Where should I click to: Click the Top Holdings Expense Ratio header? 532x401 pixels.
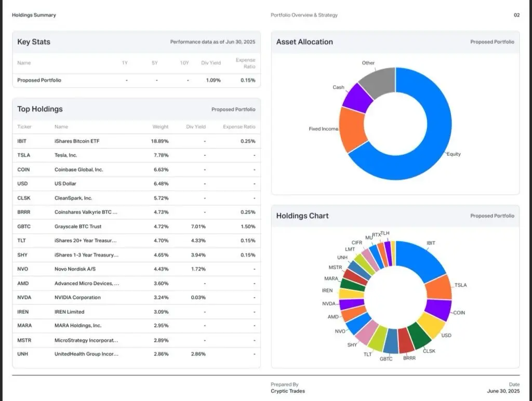pos(239,127)
